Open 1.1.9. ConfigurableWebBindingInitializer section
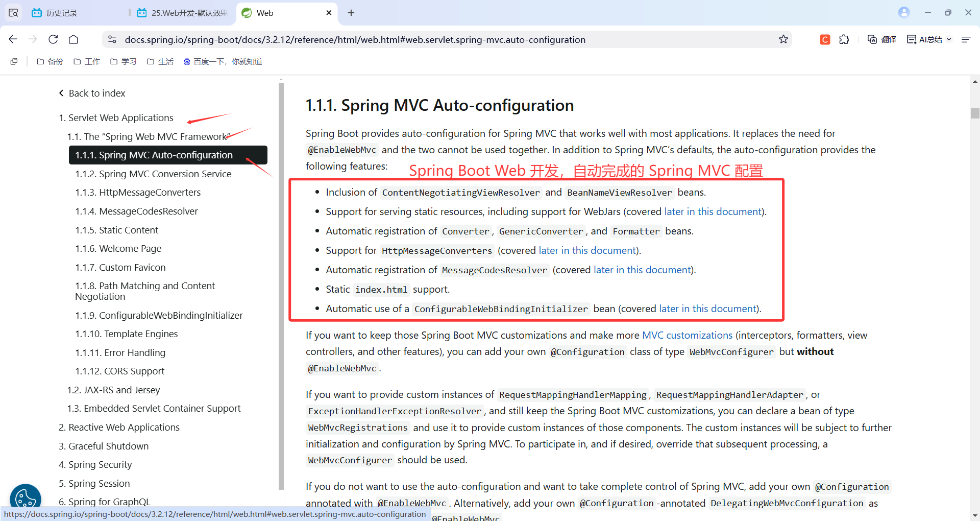The width and height of the screenshot is (980, 521). tap(159, 315)
